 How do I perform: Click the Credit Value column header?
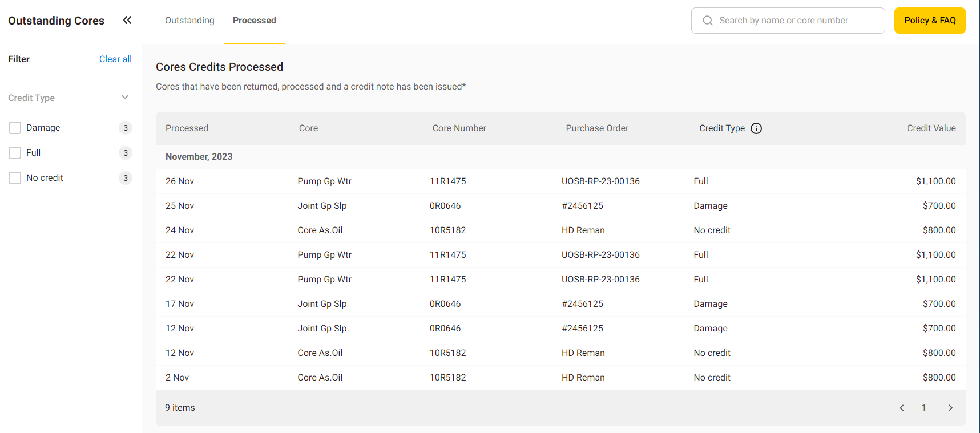(x=931, y=128)
